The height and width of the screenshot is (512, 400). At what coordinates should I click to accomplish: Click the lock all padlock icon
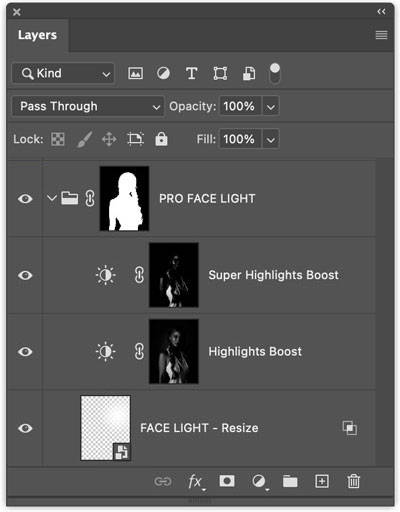tap(161, 139)
